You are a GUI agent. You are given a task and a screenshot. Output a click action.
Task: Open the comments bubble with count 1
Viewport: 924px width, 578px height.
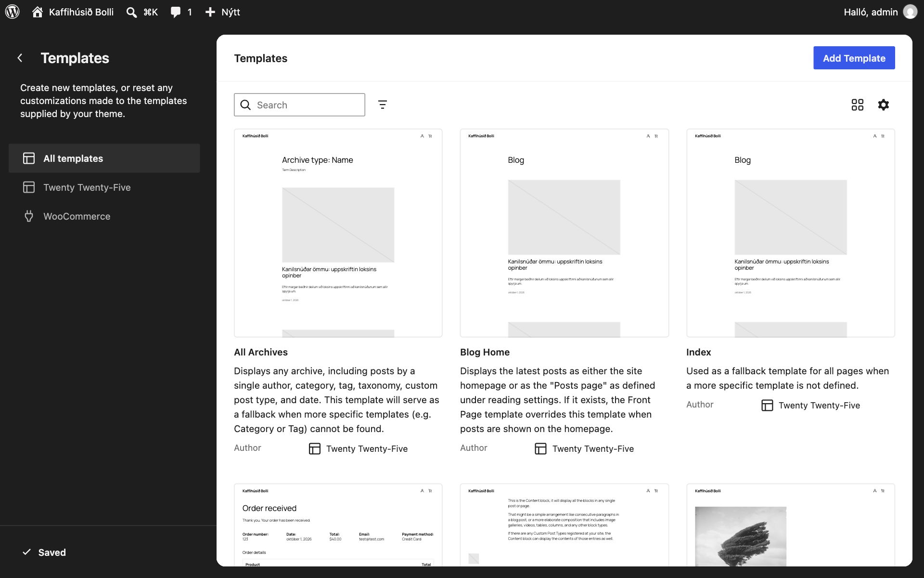pos(181,12)
